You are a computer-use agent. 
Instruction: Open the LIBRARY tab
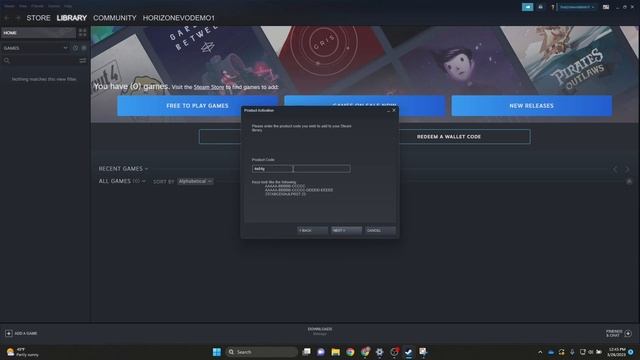tap(72, 18)
